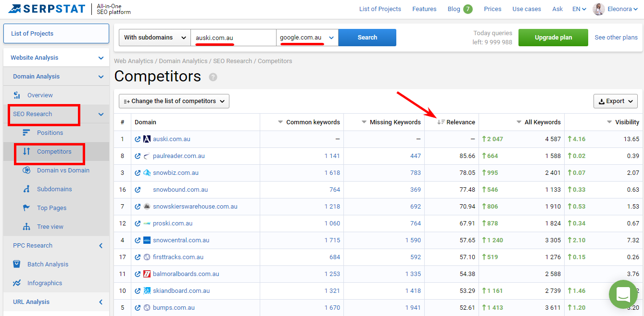Click SEO Research breadcrumb
This screenshot has width=644, height=316.
pos(233,61)
